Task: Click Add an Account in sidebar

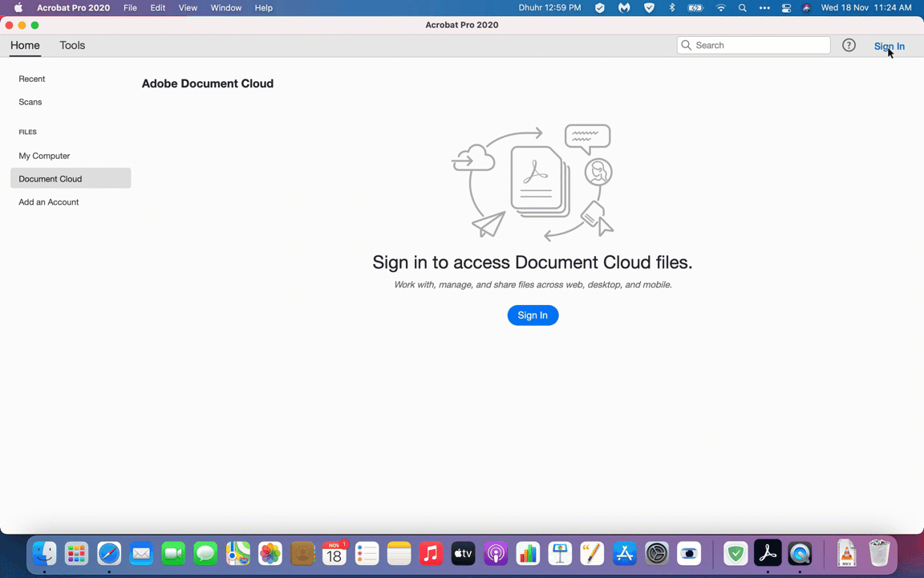Action: coord(48,201)
